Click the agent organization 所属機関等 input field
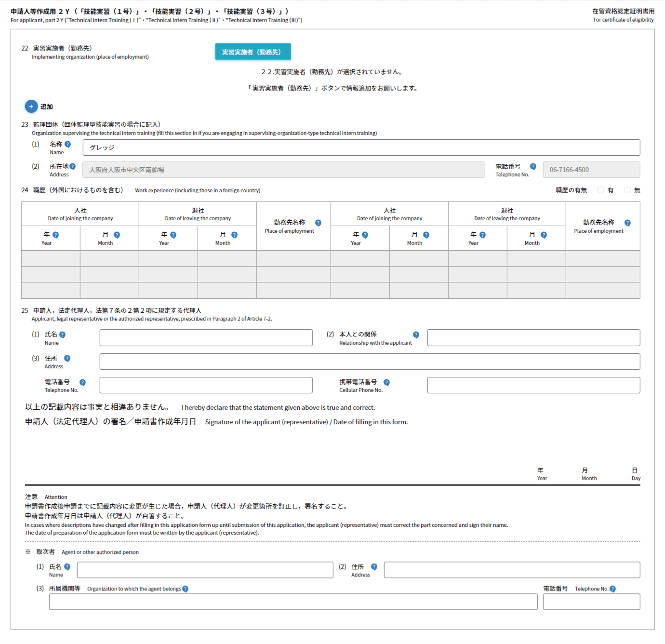Image resolution: width=665 pixels, height=644 pixels. [x=293, y=602]
